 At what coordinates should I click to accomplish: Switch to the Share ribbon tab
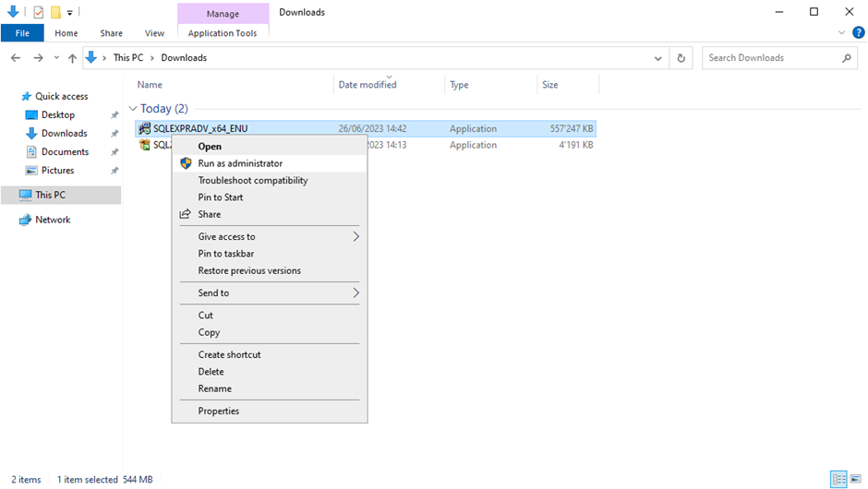[111, 33]
